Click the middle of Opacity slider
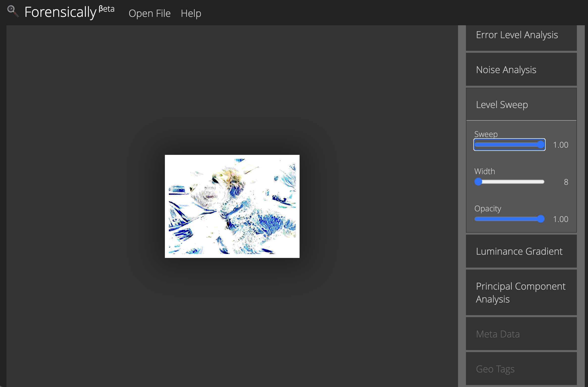The width and height of the screenshot is (588, 387). coord(509,219)
